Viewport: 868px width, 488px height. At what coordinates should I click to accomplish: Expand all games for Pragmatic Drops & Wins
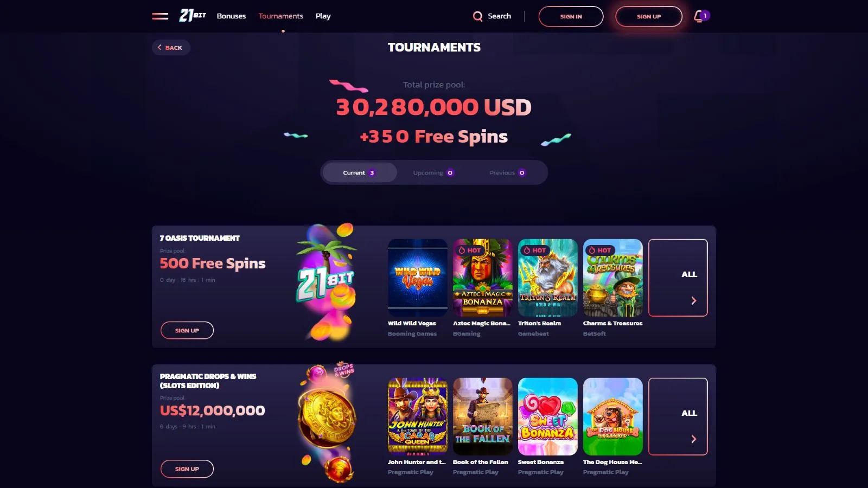click(678, 416)
